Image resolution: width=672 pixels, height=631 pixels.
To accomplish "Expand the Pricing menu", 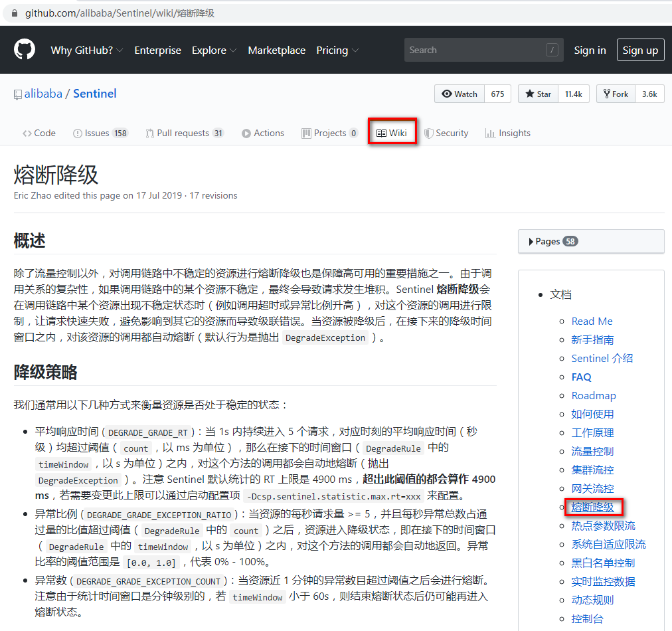I will pyautogui.click(x=337, y=50).
